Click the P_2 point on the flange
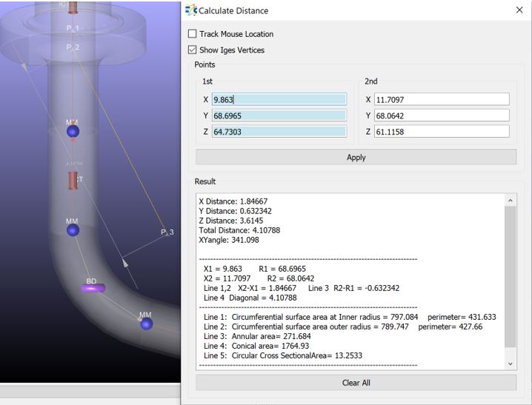The image size is (532, 405). [x=72, y=47]
